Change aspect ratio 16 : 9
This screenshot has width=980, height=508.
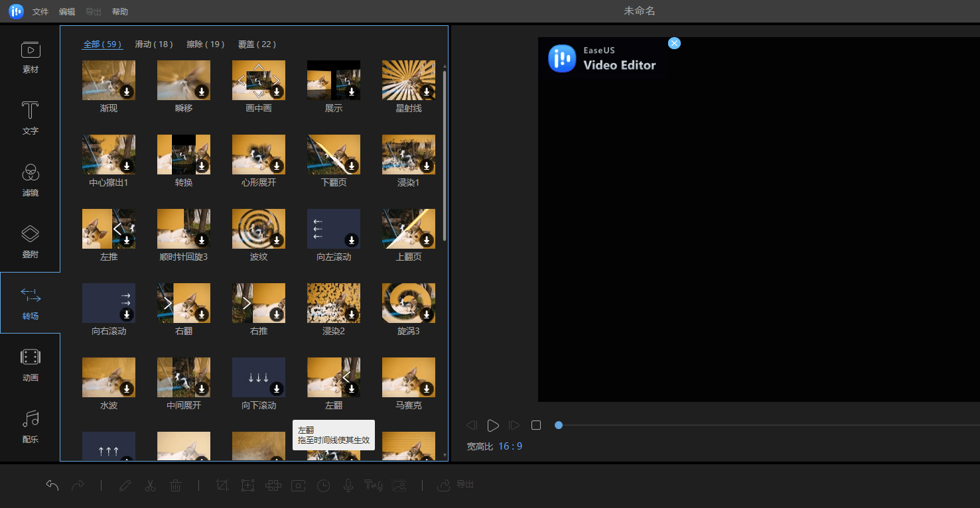pos(510,446)
